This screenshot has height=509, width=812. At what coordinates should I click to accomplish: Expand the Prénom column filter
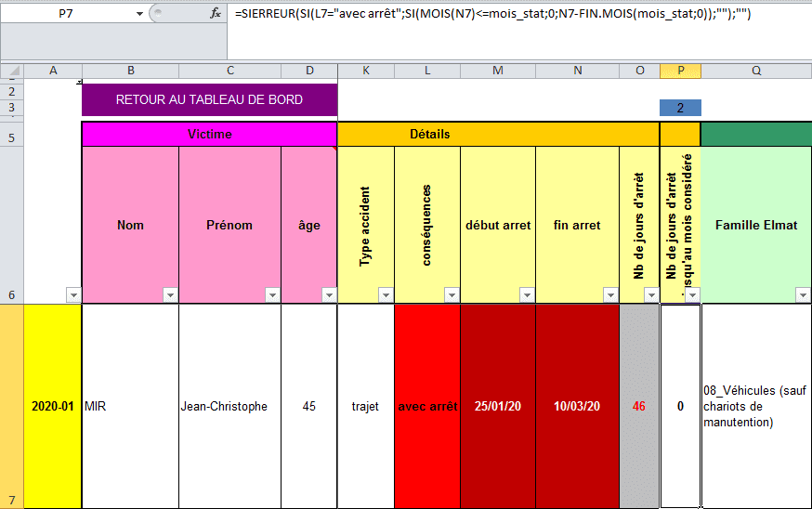click(x=272, y=294)
